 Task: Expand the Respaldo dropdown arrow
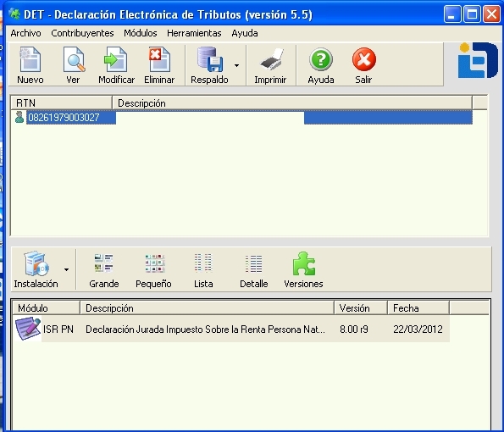click(x=236, y=65)
